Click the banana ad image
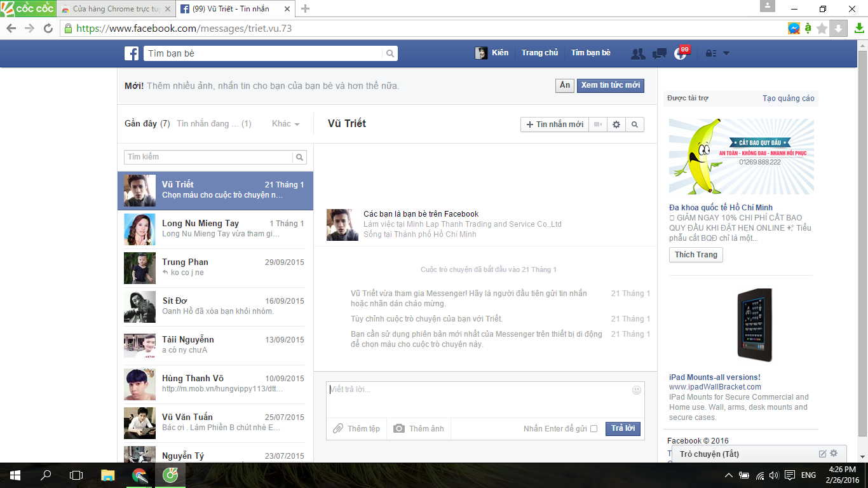The image size is (868, 488). click(742, 156)
